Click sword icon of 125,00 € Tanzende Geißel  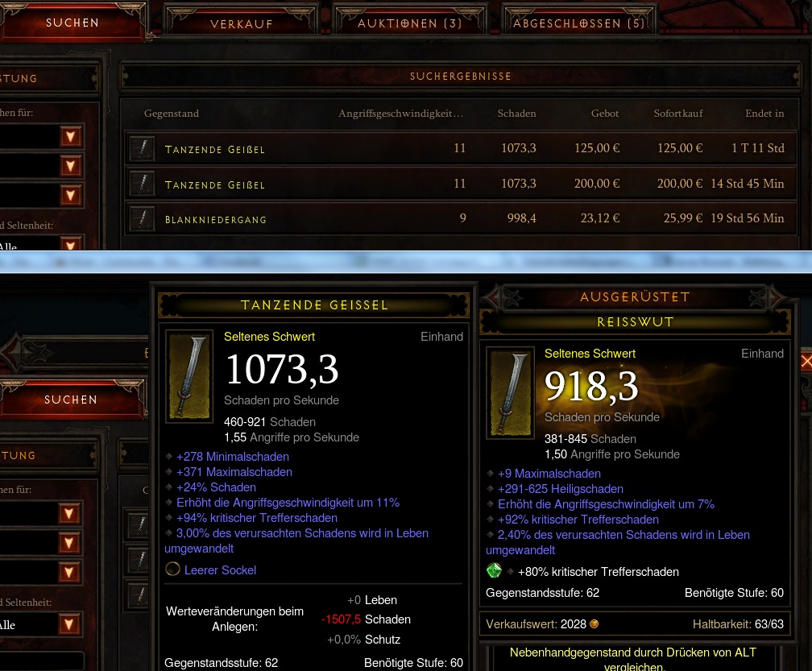click(x=143, y=149)
